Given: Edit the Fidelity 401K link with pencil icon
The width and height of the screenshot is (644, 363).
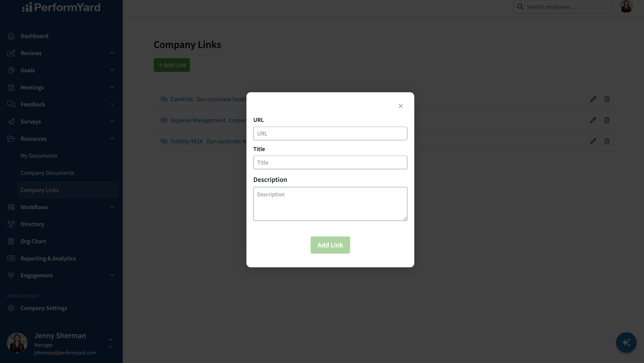Looking at the screenshot, I should [593, 141].
